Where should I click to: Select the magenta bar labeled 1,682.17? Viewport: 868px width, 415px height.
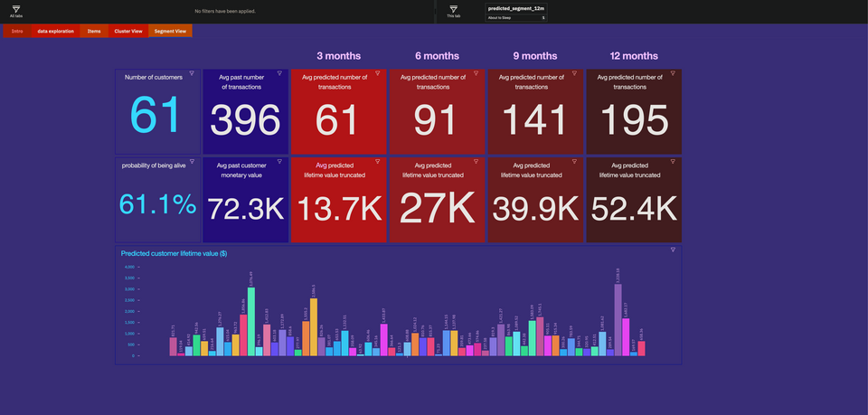[626, 337]
